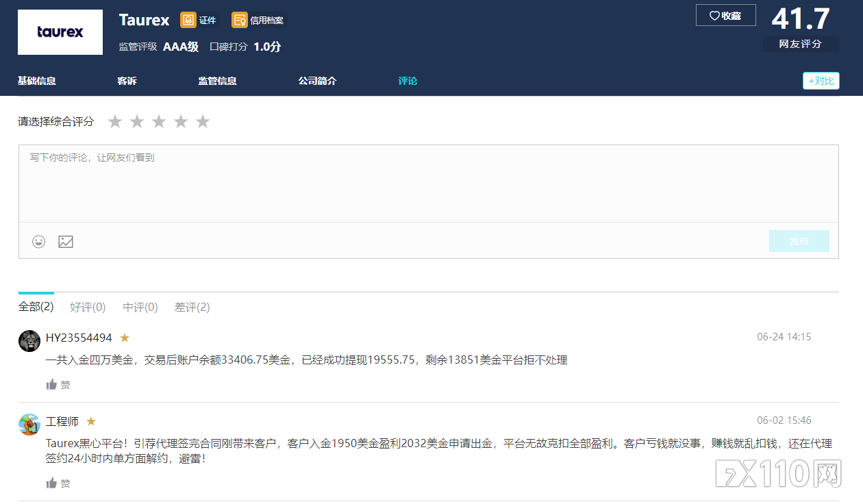Click the 监管评级 AAA级 rating
863x504 pixels.
point(159,47)
